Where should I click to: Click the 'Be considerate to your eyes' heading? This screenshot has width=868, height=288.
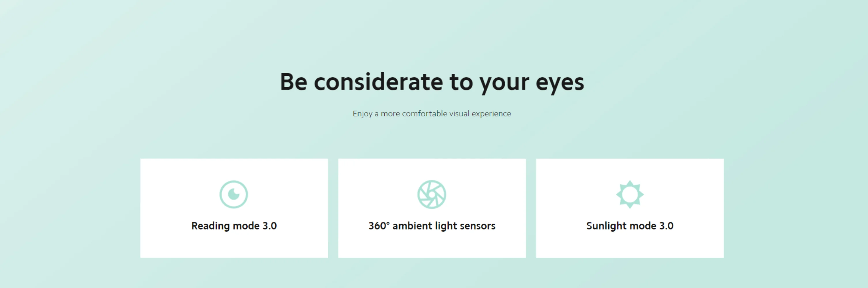pos(432,82)
